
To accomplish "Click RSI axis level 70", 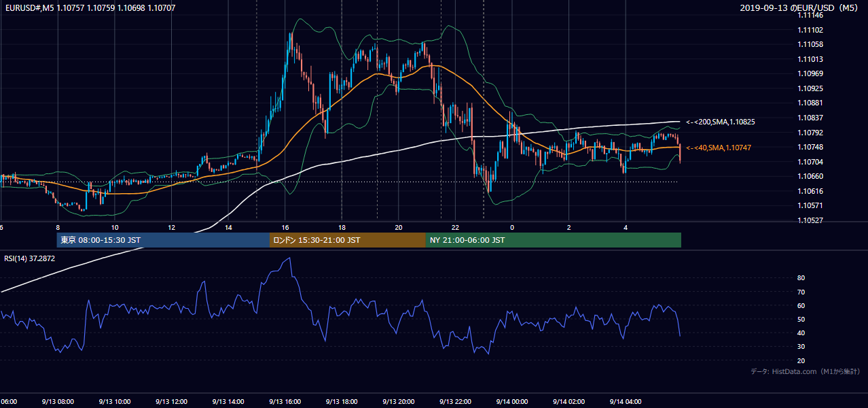I will 801,292.
